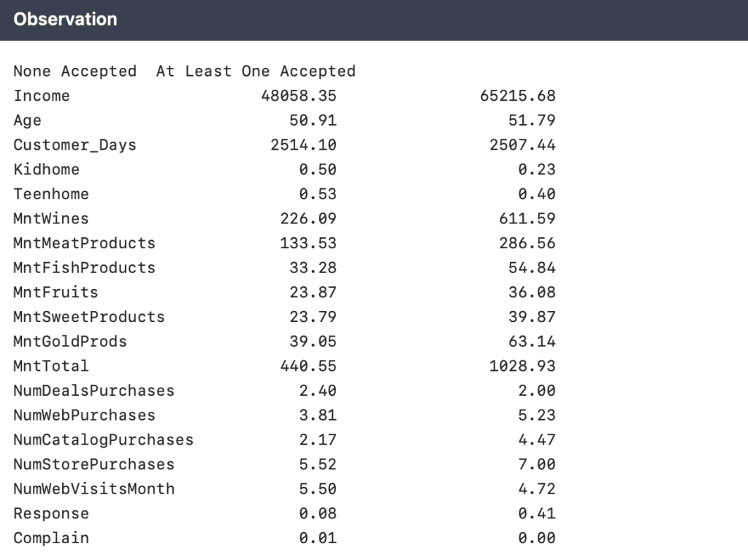Select the Kidhome row label
The image size is (748, 560).
[x=46, y=169]
